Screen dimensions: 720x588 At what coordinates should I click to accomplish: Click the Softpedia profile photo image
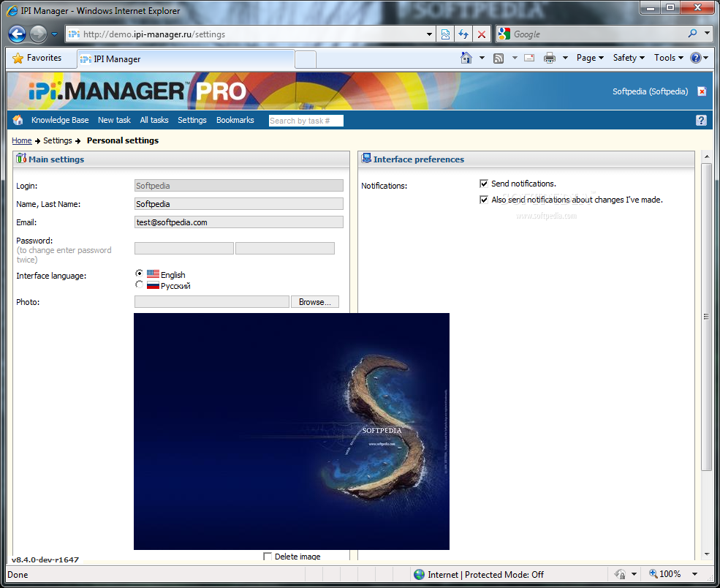pyautogui.click(x=291, y=431)
